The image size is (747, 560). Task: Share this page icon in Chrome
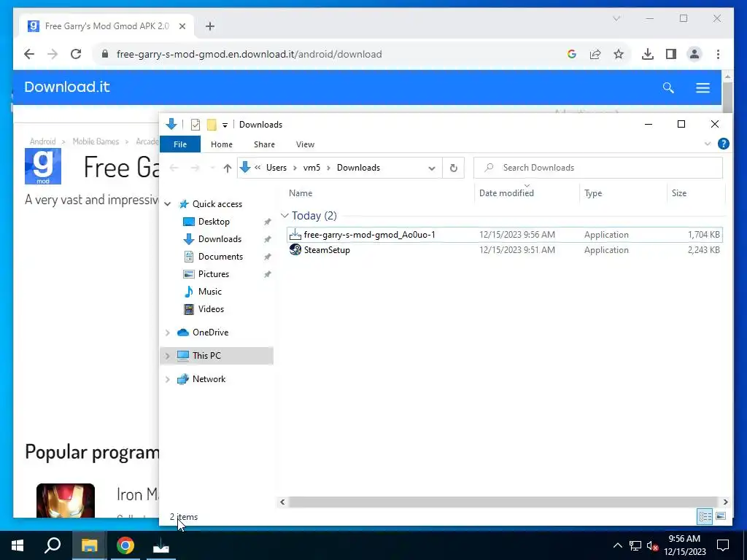pos(595,54)
